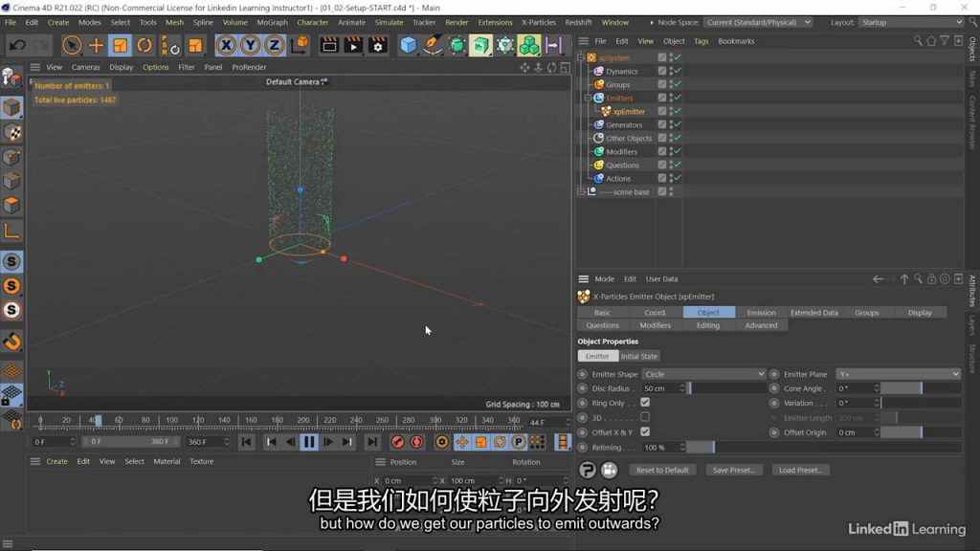Search in the Object Manager
The height and width of the screenshot is (551, 980).
click(x=918, y=40)
